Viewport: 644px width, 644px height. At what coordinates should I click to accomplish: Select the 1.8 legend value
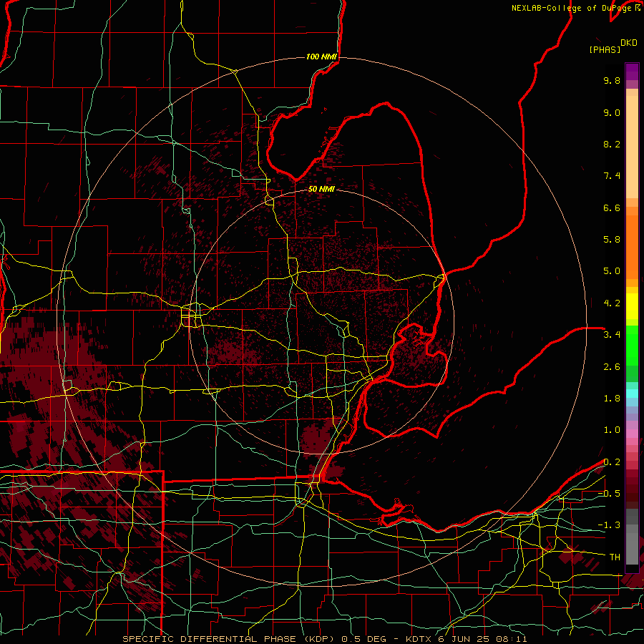612,399
